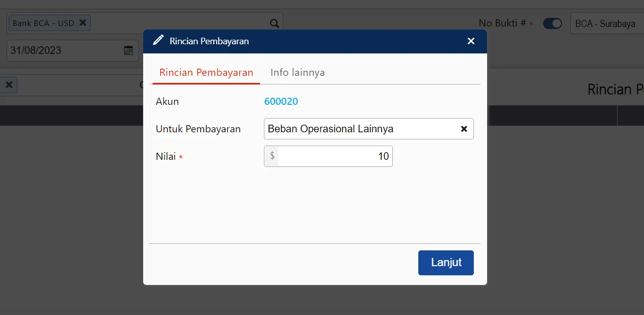
Task: Close the Rincian Pembayaran dialog
Action: tap(471, 41)
